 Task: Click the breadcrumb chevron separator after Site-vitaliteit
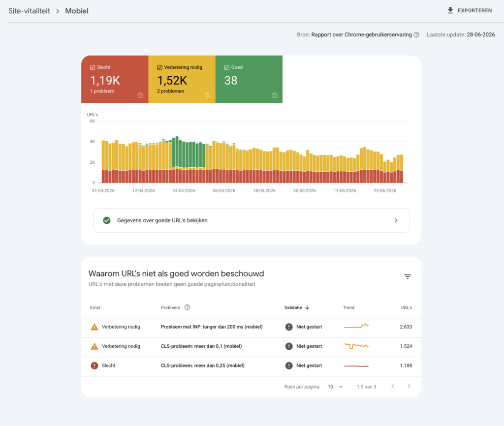click(58, 11)
